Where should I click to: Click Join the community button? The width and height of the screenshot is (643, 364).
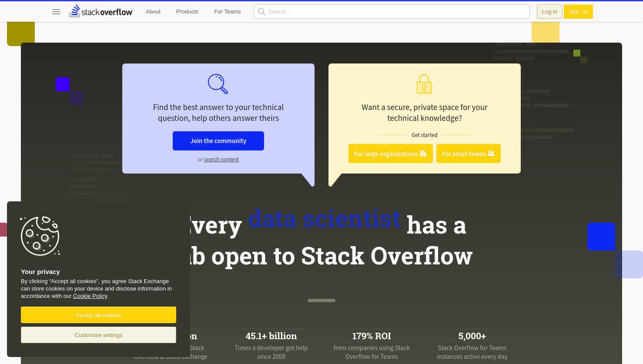click(218, 141)
